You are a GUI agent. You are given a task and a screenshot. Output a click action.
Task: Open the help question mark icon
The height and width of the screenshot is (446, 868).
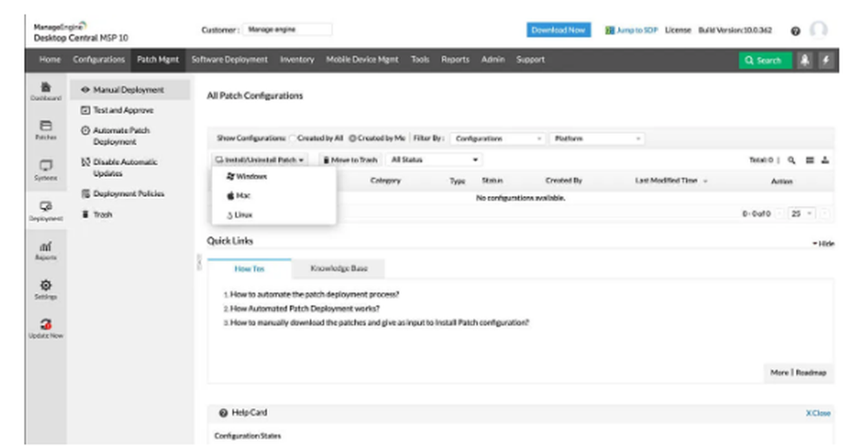coord(795,31)
